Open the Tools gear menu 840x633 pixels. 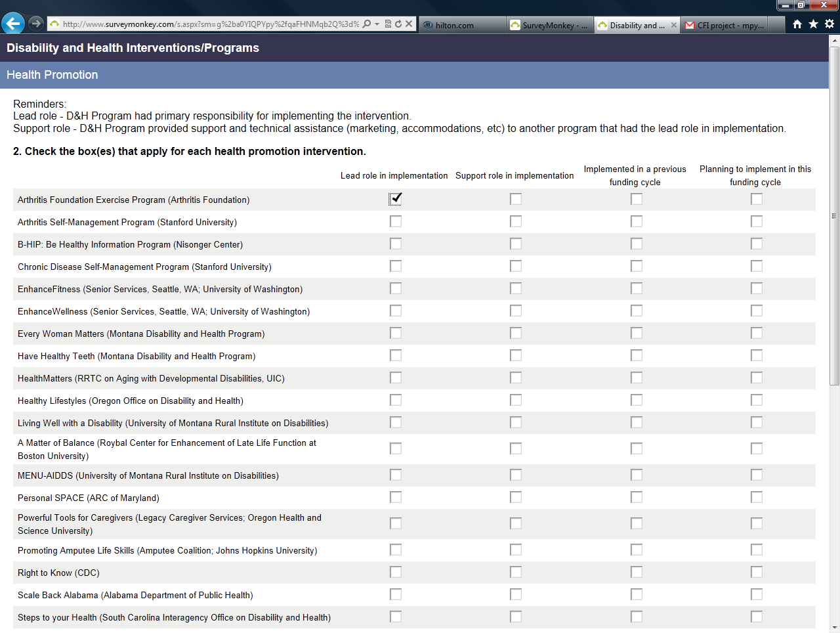[829, 24]
